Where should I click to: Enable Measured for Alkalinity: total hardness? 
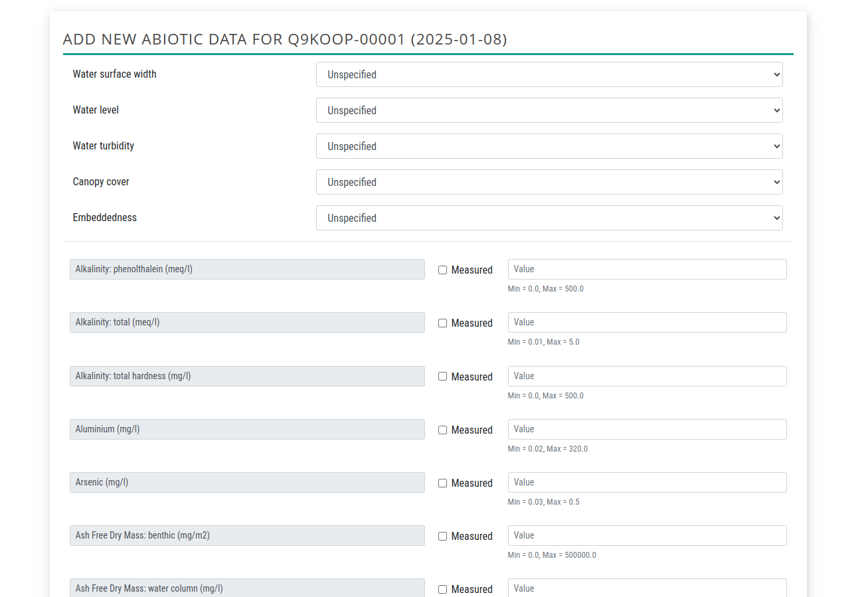443,377
